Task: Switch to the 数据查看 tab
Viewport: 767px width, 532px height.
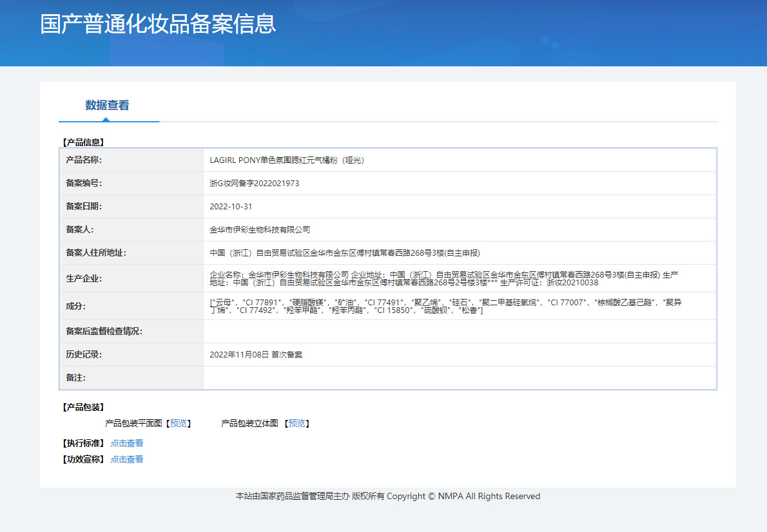Action: tap(107, 106)
